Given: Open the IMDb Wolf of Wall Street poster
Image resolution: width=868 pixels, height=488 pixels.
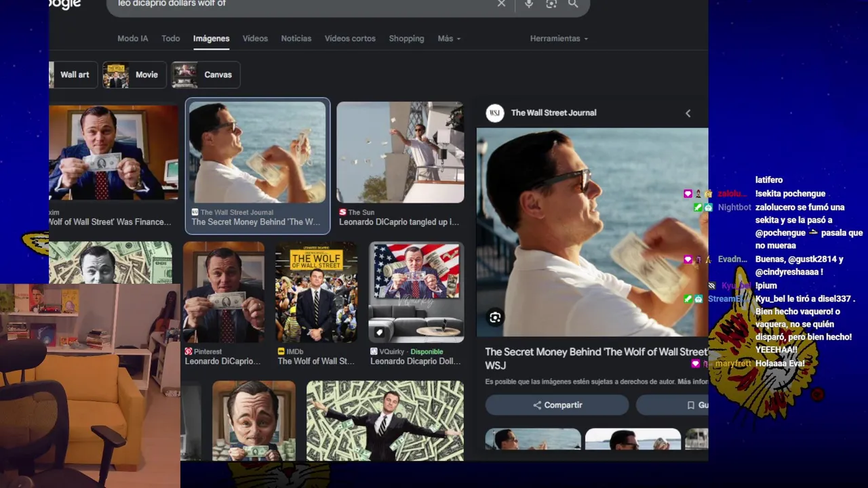Looking at the screenshot, I should (317, 292).
